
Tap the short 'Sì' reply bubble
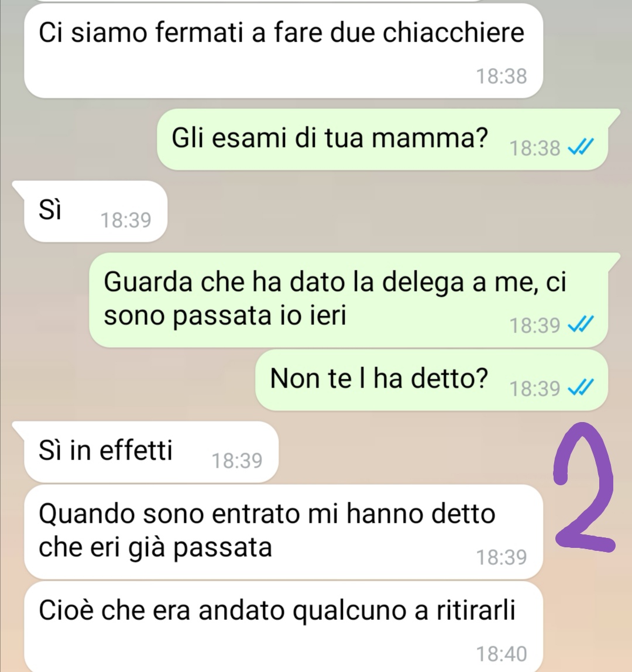point(95,211)
